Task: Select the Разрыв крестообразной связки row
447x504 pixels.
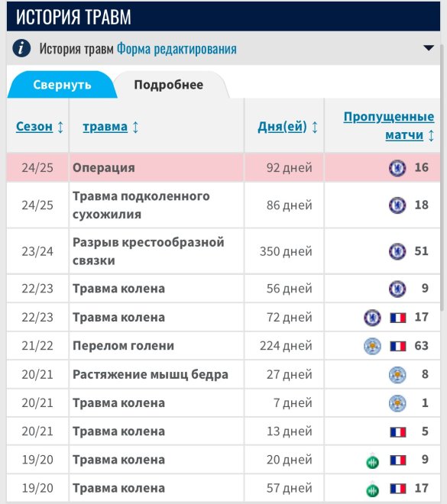Action: [223, 251]
